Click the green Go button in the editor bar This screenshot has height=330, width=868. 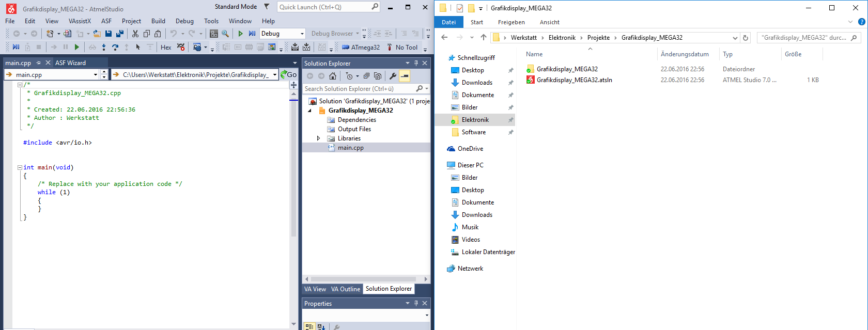point(288,75)
